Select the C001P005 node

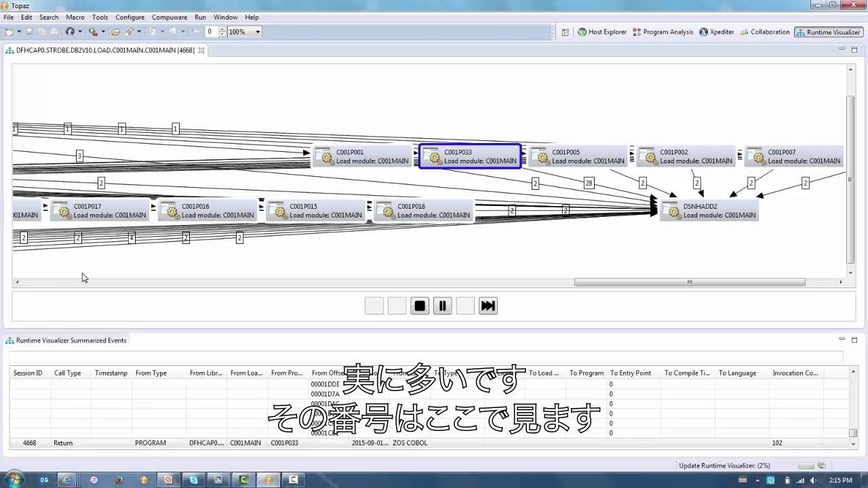(x=578, y=157)
